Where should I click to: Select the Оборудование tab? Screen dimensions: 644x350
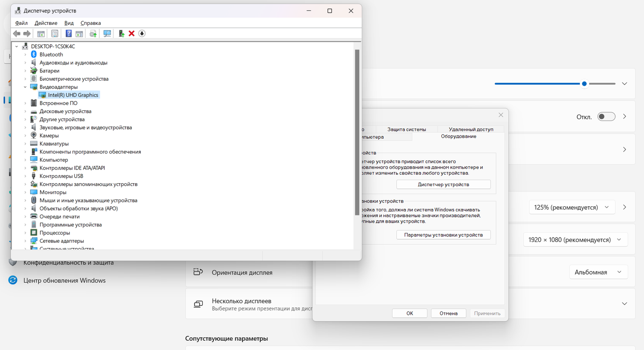459,136
